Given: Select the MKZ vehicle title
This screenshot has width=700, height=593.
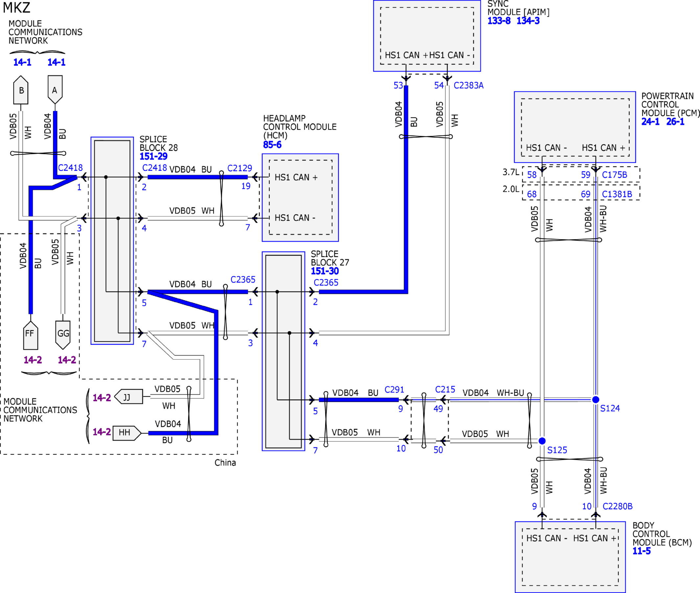Looking at the screenshot, I should pyautogui.click(x=16, y=8).
